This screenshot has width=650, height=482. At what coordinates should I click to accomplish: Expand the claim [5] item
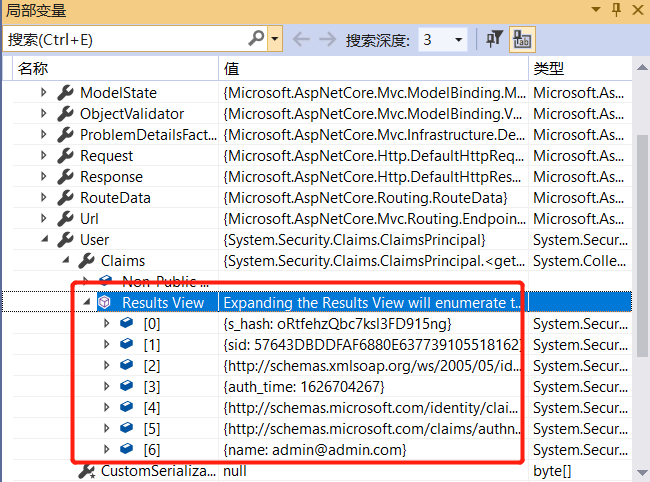pos(107,428)
